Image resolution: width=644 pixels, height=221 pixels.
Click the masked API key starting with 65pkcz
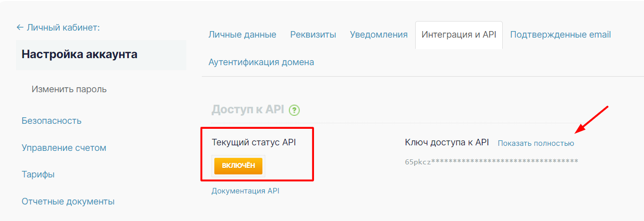(491, 161)
